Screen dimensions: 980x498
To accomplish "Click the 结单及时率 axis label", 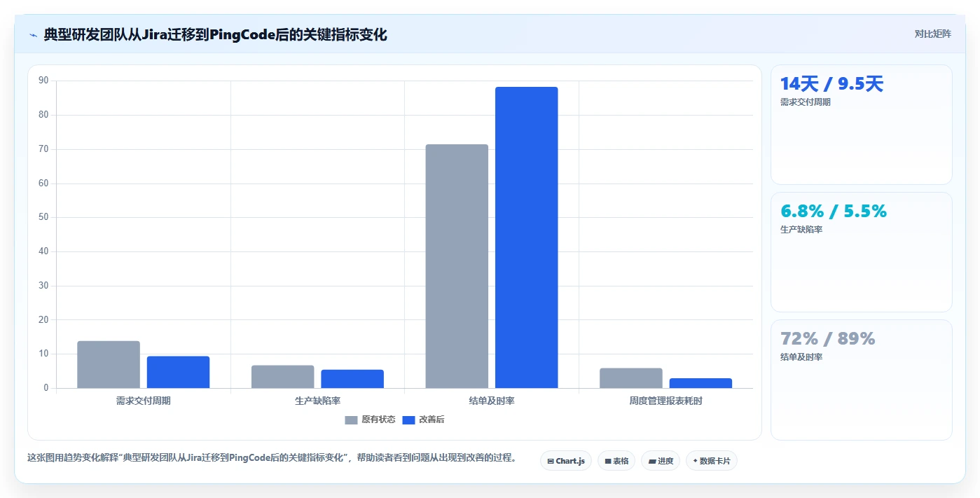I will [492, 401].
